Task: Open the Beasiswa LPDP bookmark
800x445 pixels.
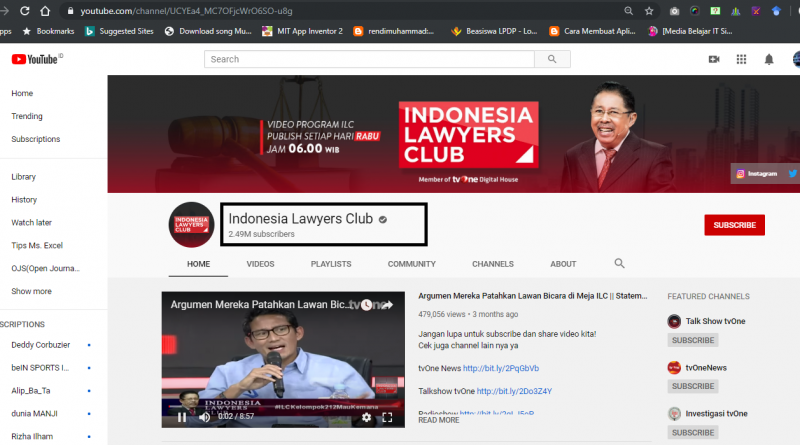Action: pyautogui.click(x=494, y=31)
